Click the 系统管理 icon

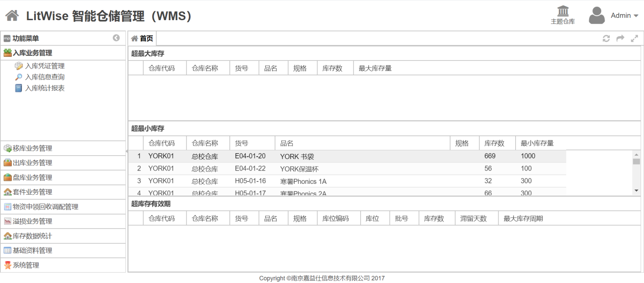click(x=8, y=265)
